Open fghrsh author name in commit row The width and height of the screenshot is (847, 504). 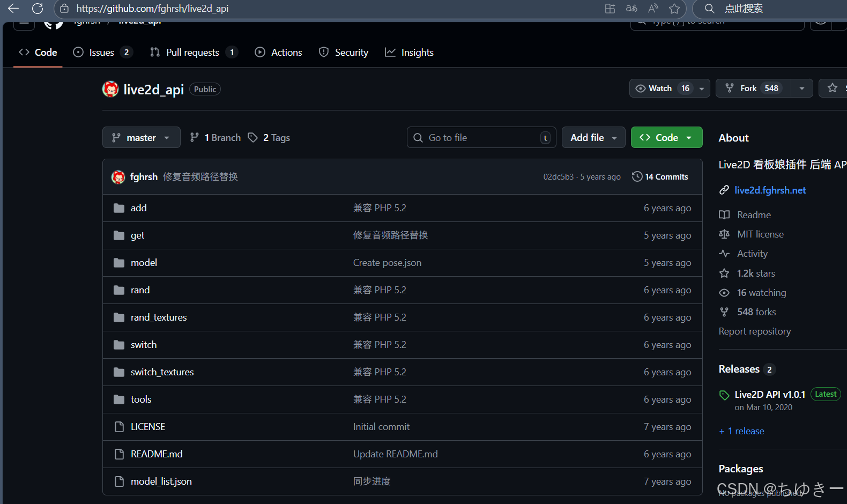click(144, 177)
